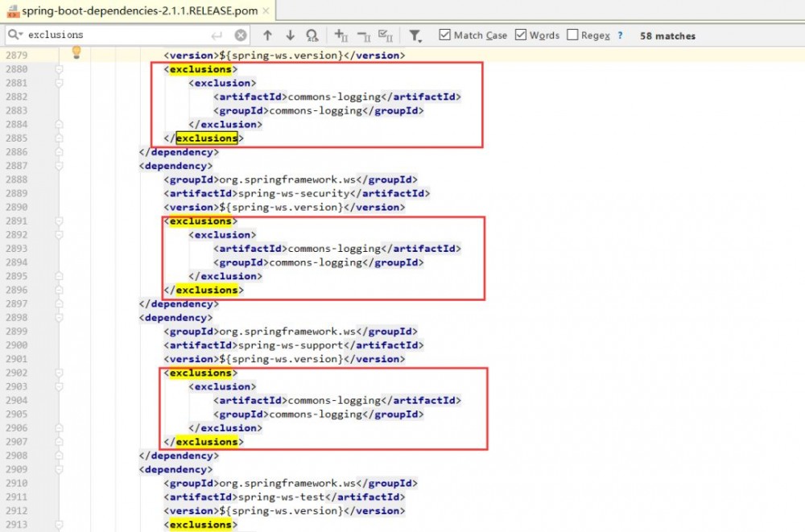Click the 58 matches count label
Screen dimensions: 805x532
pos(667,35)
